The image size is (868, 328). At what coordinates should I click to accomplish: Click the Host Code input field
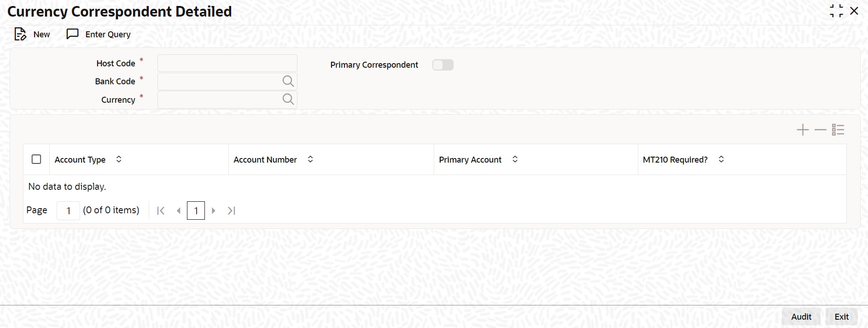[x=227, y=63]
